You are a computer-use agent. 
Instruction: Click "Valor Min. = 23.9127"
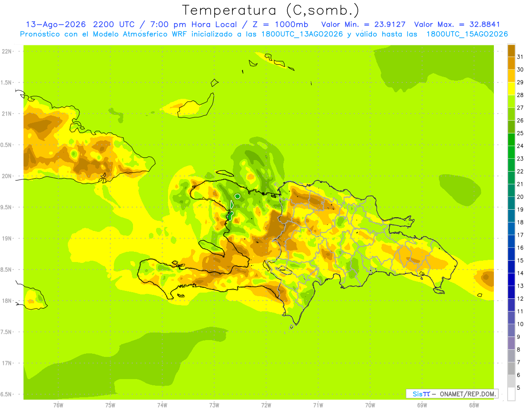coord(363,24)
